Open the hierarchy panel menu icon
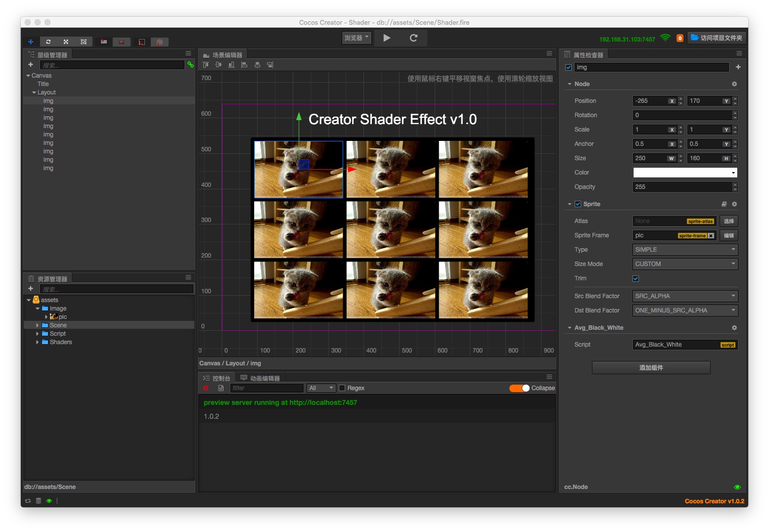This screenshot has height=532, width=769. click(188, 53)
